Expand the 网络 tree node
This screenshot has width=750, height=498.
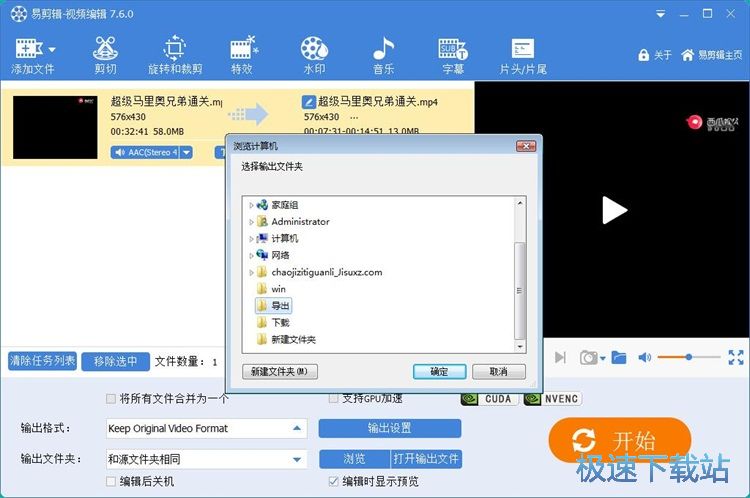point(251,255)
